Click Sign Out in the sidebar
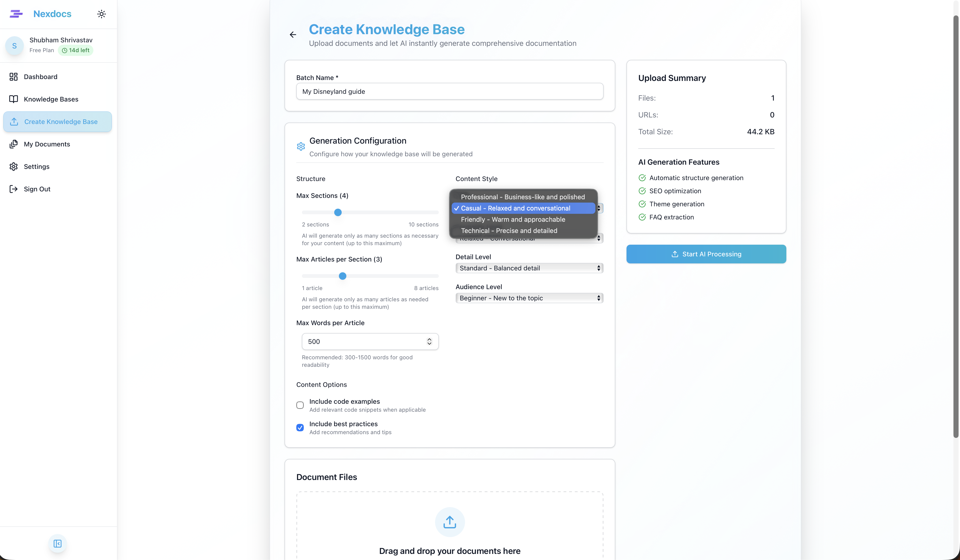Image resolution: width=960 pixels, height=560 pixels. point(37,189)
